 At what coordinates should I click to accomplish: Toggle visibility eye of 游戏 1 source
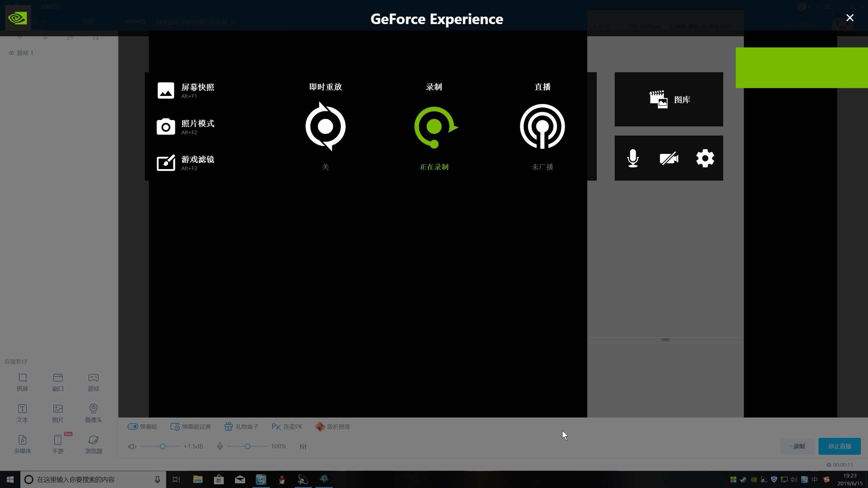pos(12,53)
